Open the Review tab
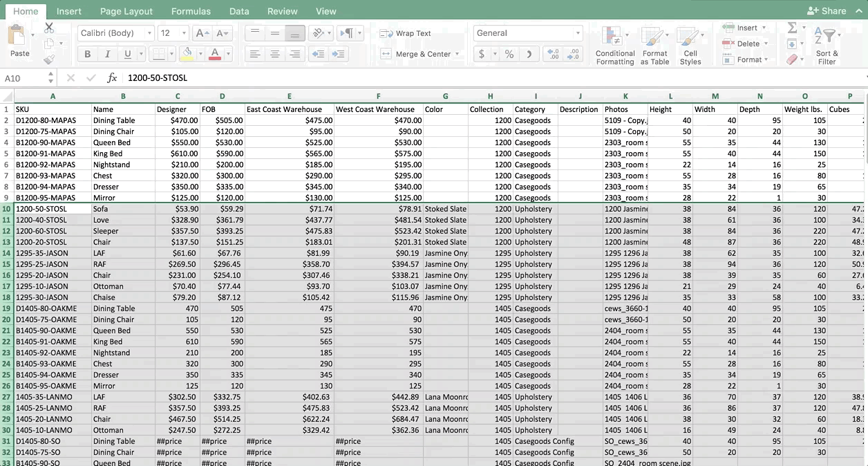This screenshot has width=868, height=466. [x=283, y=11]
